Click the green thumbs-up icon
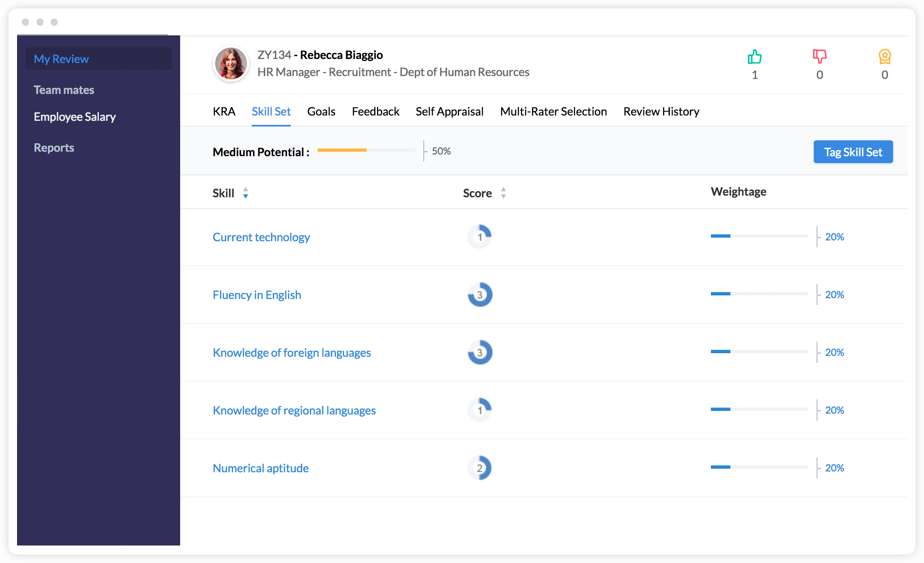924x563 pixels. [754, 57]
